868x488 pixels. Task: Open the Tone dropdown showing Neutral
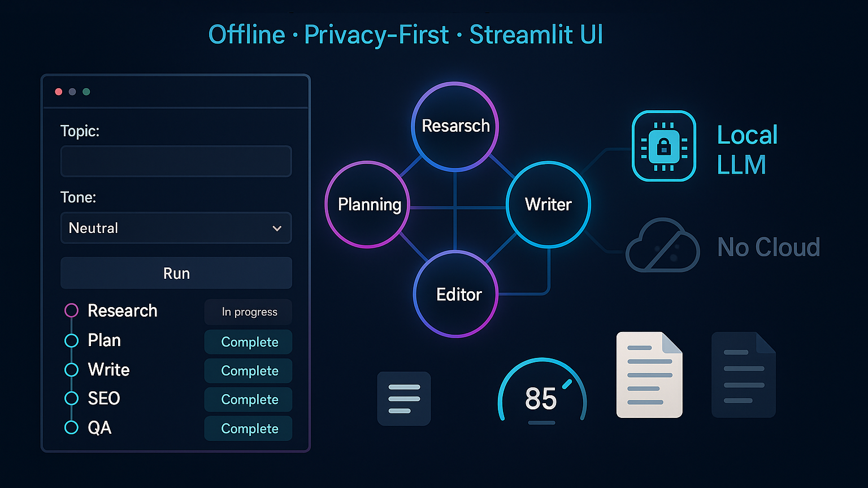click(x=176, y=228)
